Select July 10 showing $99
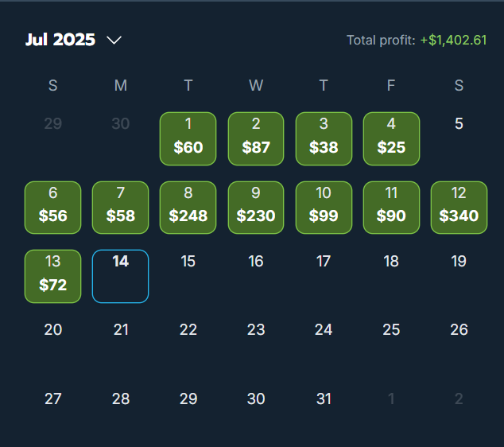Viewport: 504px width, 447px height. click(324, 208)
